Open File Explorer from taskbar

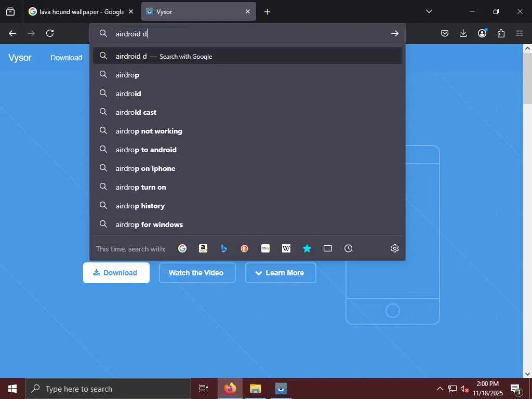click(x=256, y=389)
